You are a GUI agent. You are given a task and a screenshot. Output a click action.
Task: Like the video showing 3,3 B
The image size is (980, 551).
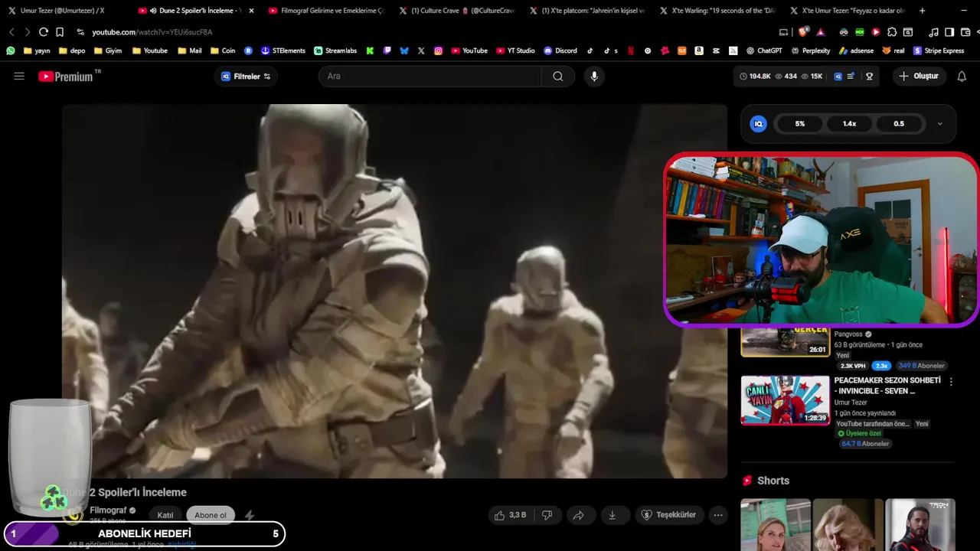[510, 515]
